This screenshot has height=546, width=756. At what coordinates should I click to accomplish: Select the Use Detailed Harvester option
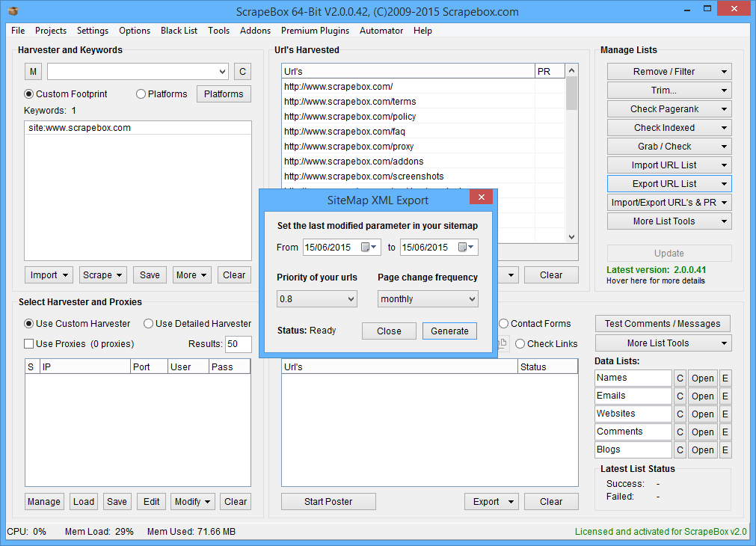pyautogui.click(x=148, y=324)
